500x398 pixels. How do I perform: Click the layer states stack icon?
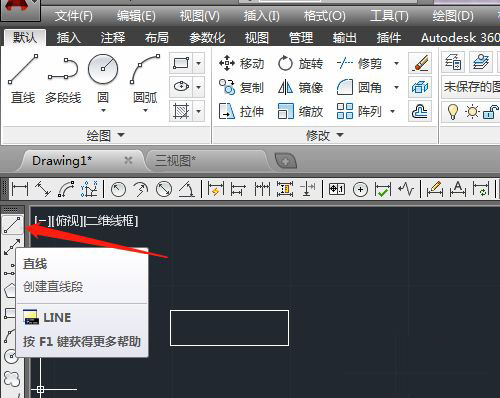pos(481,62)
